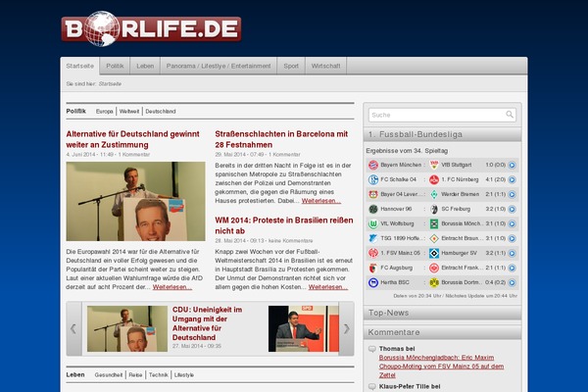Open details arrow for FC Schalke 04 match
Viewport: 588px width, 392px height.
512,179
